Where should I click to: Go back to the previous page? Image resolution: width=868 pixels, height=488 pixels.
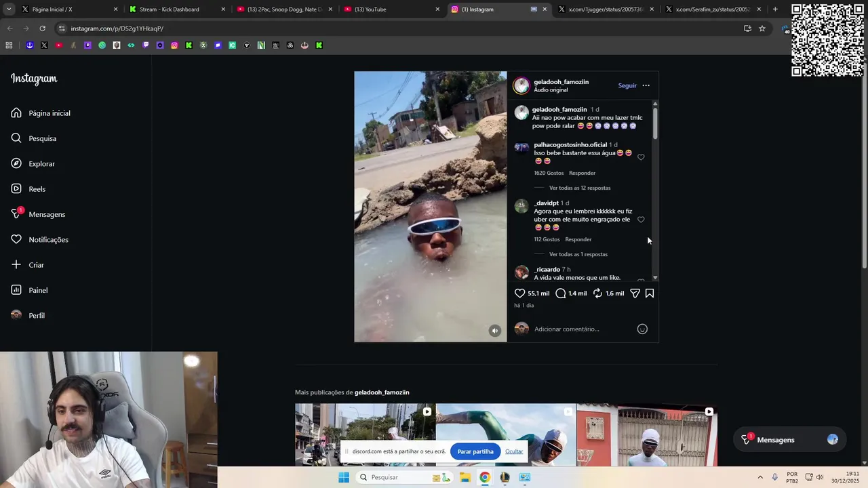click(9, 28)
